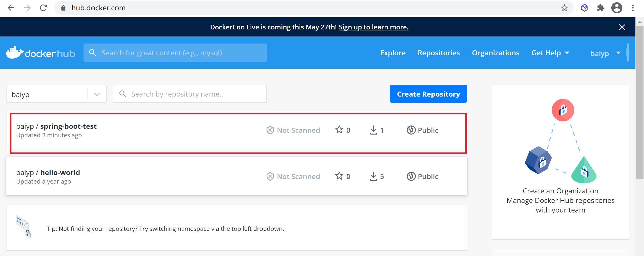Click 'Updated 3 minutes ago' text
The width and height of the screenshot is (644, 256).
[49, 135]
